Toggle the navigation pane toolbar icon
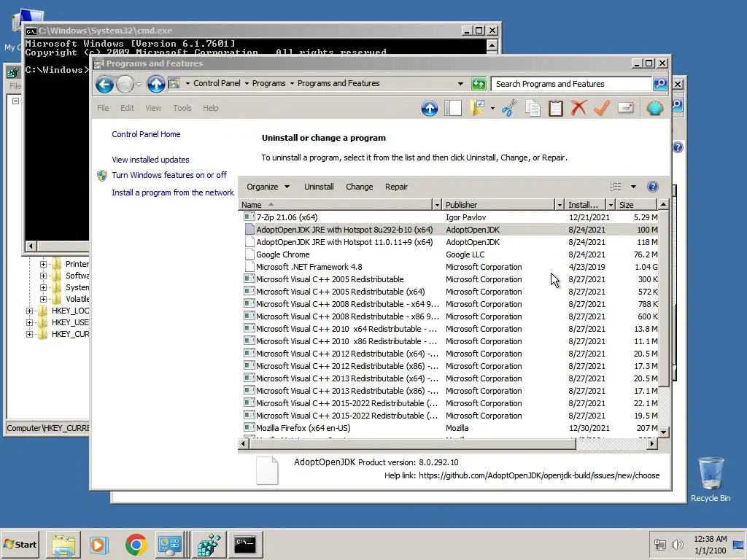The height and width of the screenshot is (560, 747). 453,108
